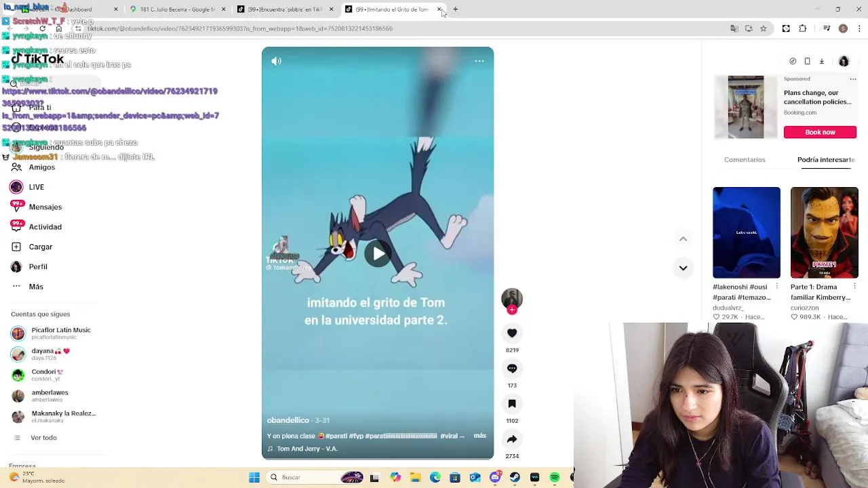Mute the TikTok video with the speaker icon
Screen dimensions: 868x488
[x=276, y=61]
